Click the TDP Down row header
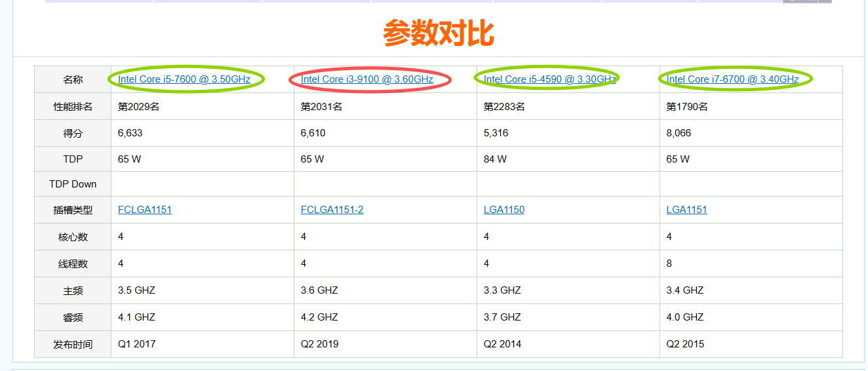This screenshot has height=371, width=868. click(73, 184)
